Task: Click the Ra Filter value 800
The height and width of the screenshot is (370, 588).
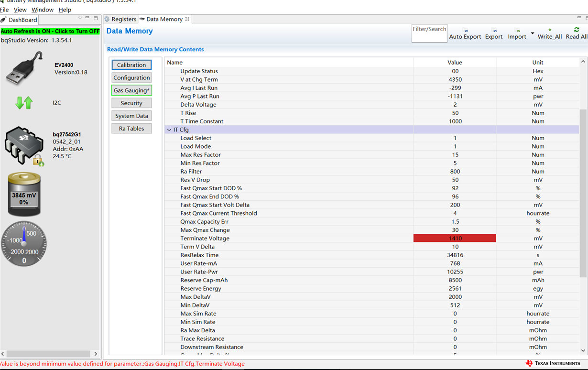Action: click(x=455, y=171)
